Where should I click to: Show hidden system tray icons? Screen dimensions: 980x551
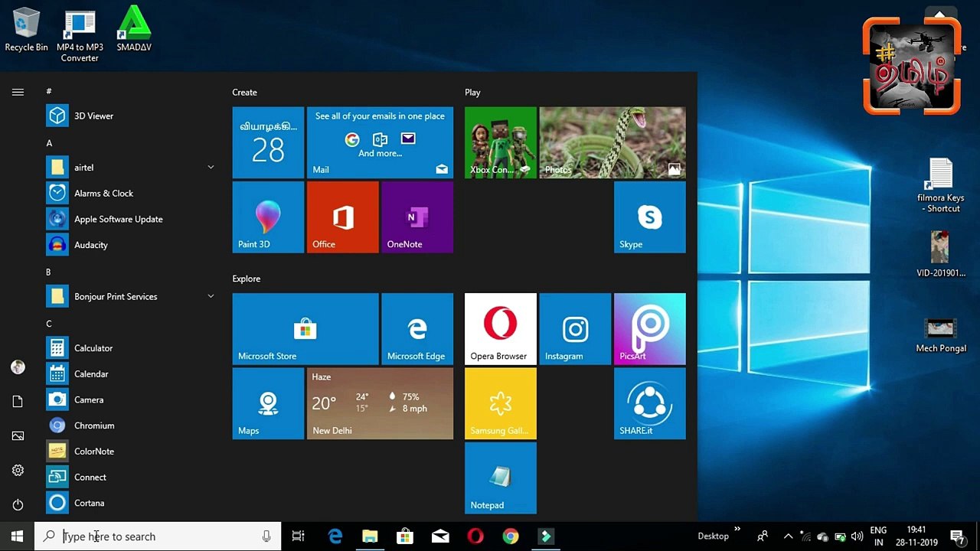(x=788, y=536)
